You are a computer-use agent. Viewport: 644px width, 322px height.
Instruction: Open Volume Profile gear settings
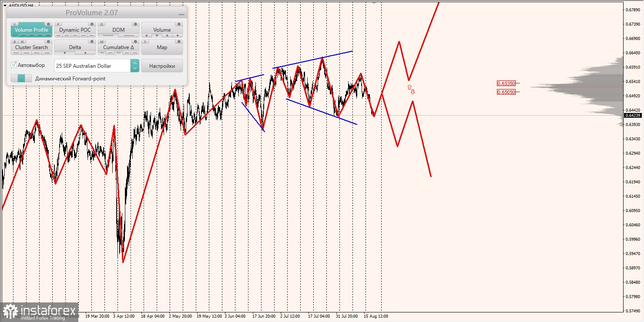pos(48,24)
